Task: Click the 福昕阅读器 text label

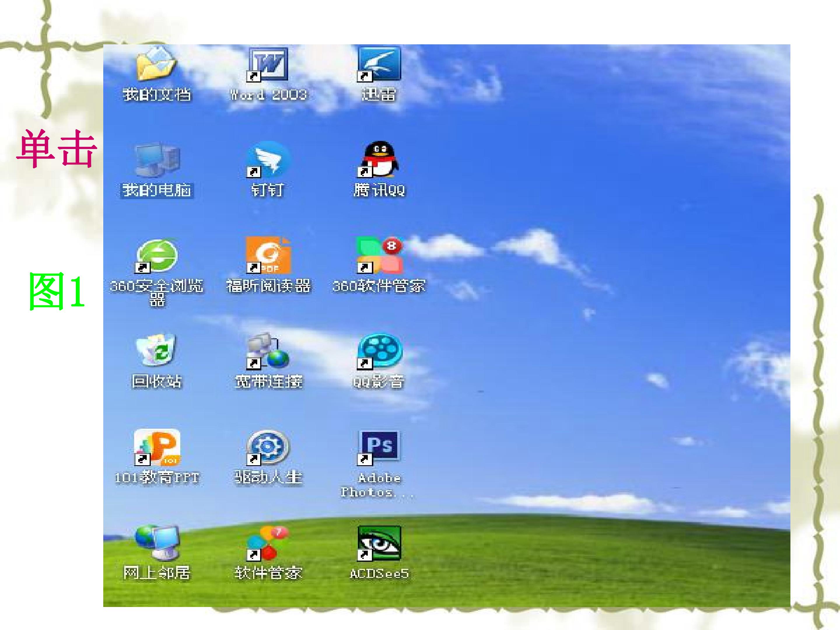Action: coord(269,286)
